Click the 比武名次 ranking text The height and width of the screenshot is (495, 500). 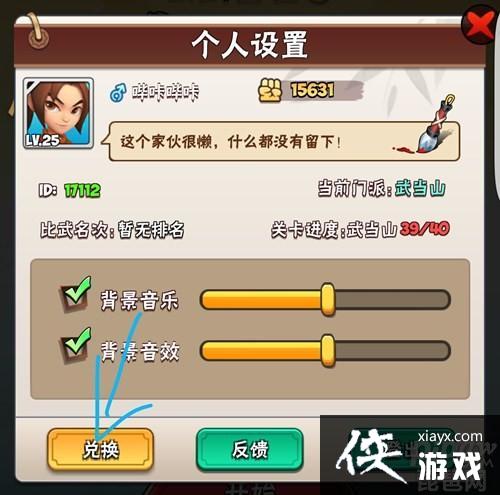112,229
